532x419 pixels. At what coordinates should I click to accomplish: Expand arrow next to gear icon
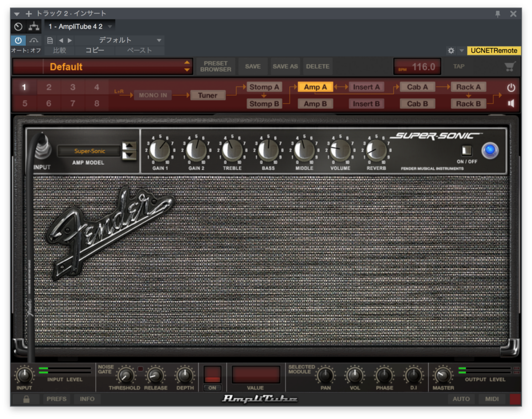[462, 51]
